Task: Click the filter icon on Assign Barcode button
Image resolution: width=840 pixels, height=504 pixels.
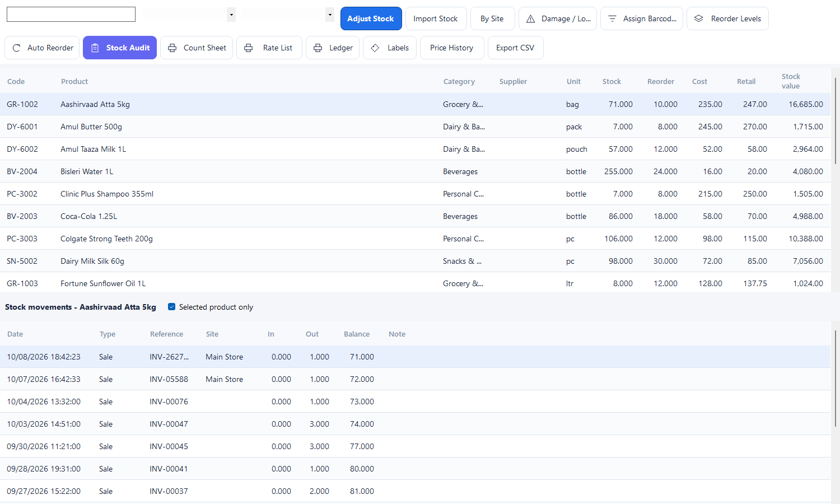Action: pyautogui.click(x=612, y=18)
